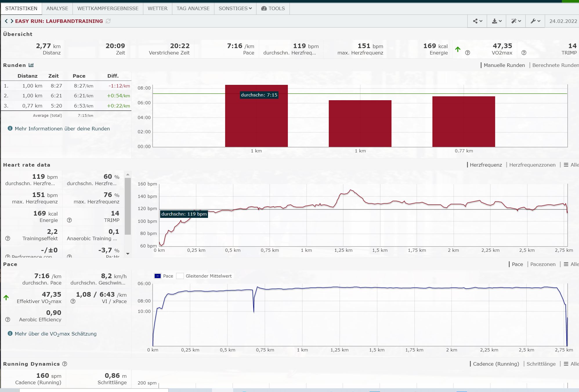
Task: Switch to the Analyse tab
Action: point(57,8)
